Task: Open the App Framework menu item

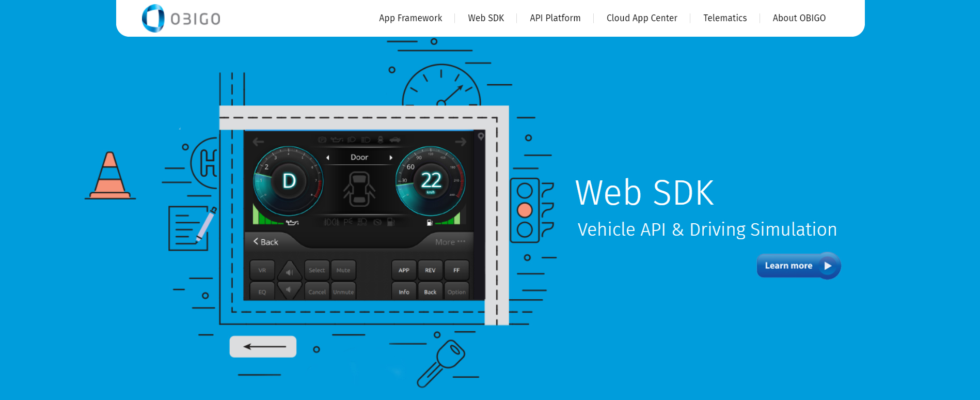Action: [410, 18]
